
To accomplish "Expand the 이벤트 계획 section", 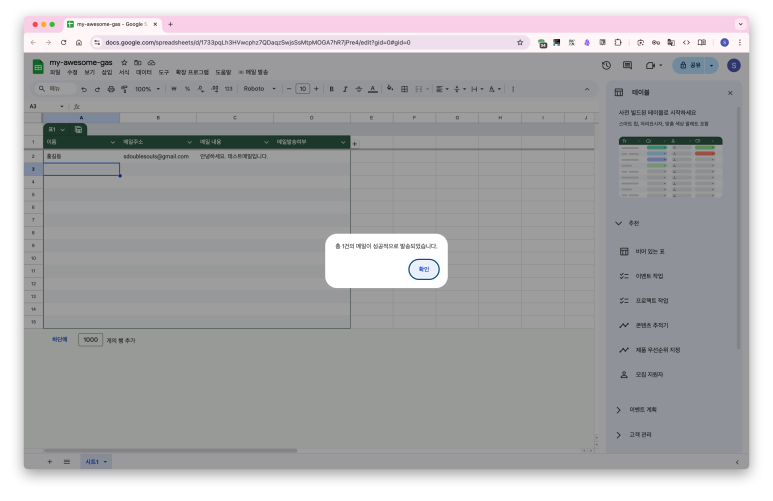I will [x=618, y=409].
